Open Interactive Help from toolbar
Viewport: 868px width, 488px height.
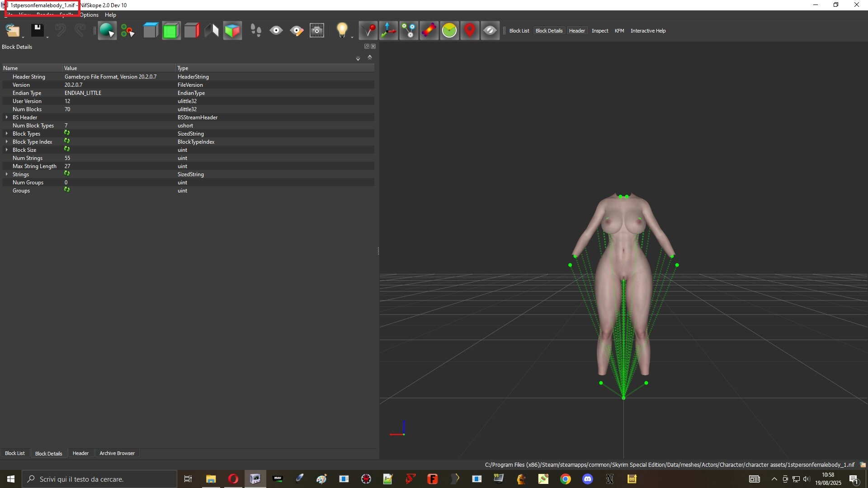(x=648, y=31)
